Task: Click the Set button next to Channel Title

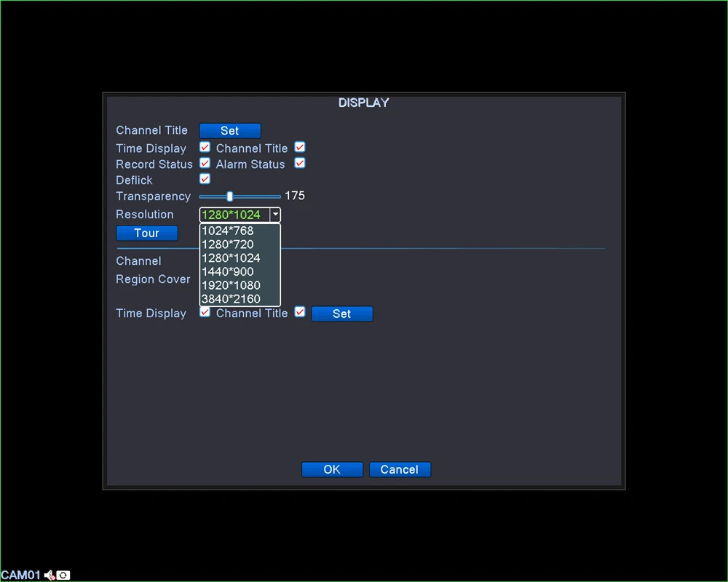Action: tap(230, 130)
